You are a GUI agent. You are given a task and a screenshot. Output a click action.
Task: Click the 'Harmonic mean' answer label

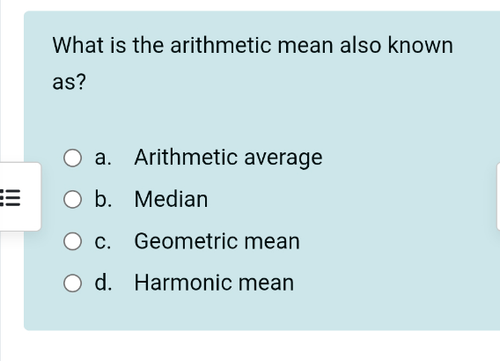pyautogui.click(x=214, y=283)
